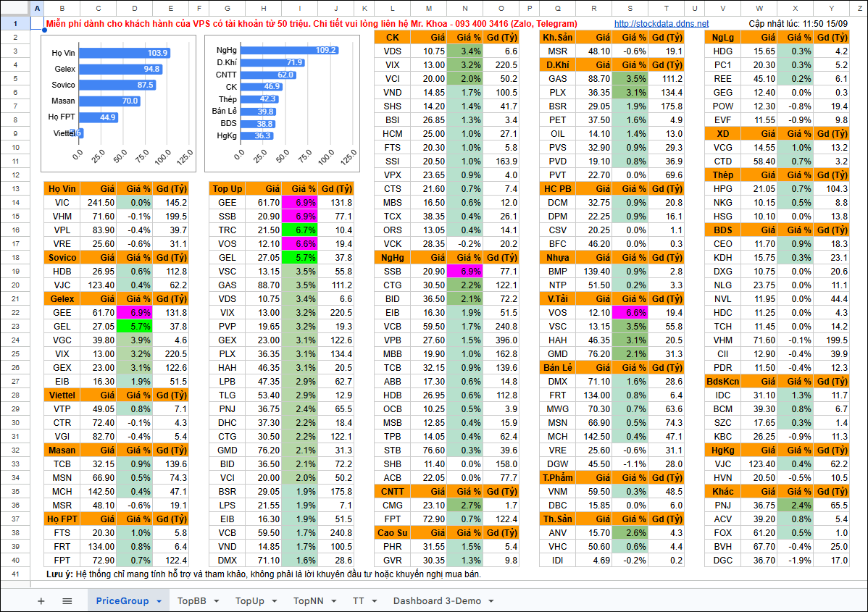The width and height of the screenshot is (868, 612).
Task: Select the HPG ticker cell
Action: (722, 189)
